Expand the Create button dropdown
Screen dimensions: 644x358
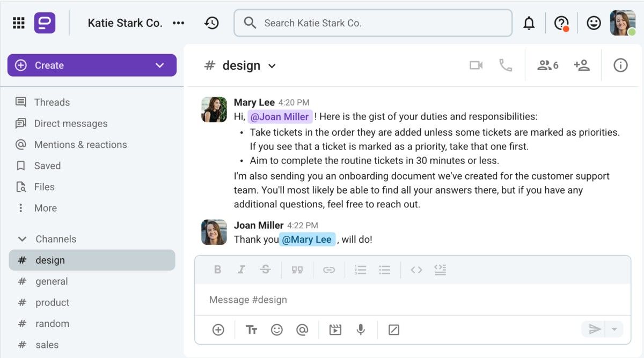point(159,65)
